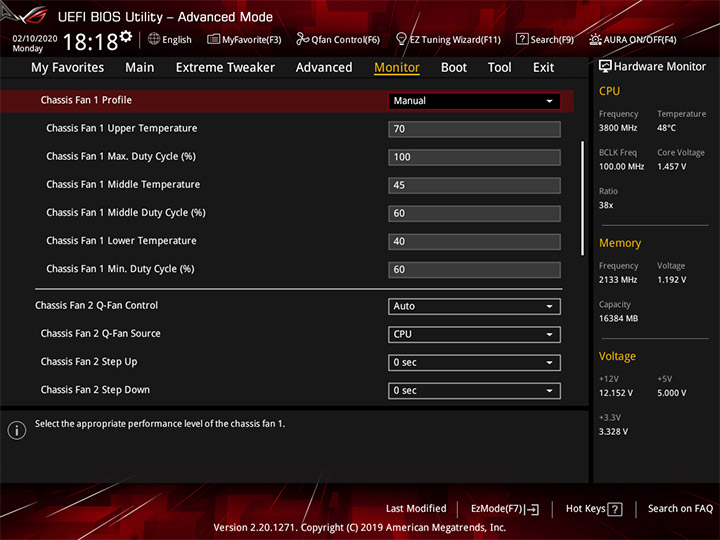The image size is (720, 540).
Task: Click the 3800 MHz CPU frequency value
Action: [x=618, y=128]
